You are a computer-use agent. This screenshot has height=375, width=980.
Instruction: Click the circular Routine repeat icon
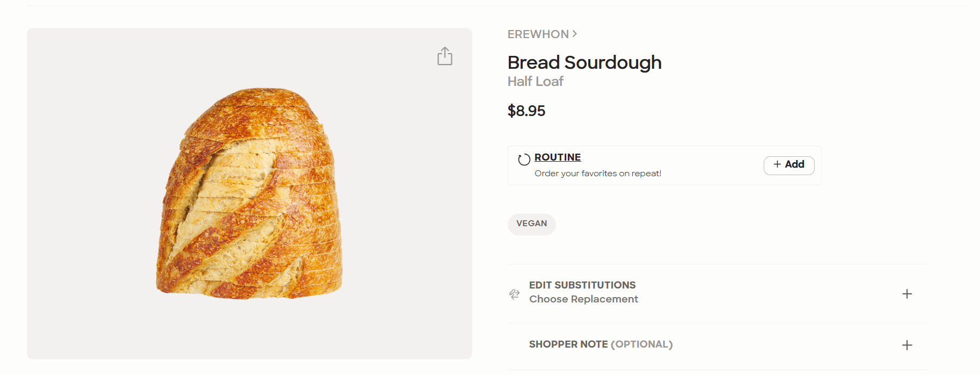pyautogui.click(x=524, y=159)
